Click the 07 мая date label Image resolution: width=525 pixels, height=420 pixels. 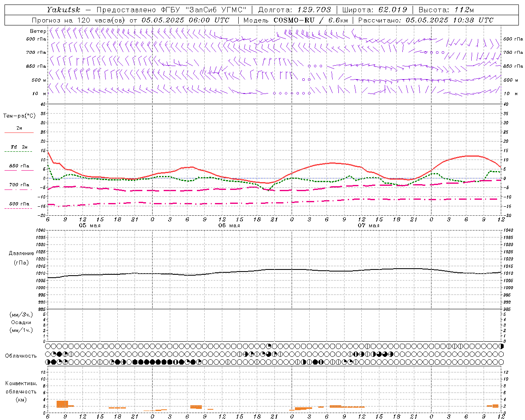(x=369, y=226)
